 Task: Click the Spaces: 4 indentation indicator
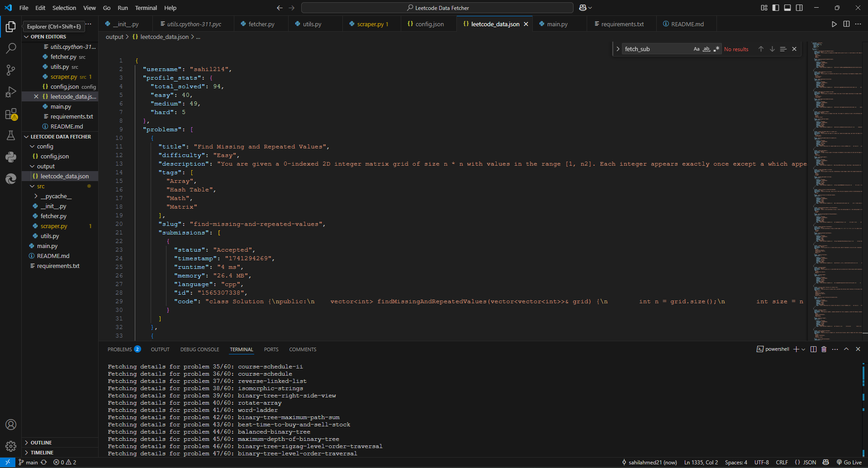click(736, 463)
